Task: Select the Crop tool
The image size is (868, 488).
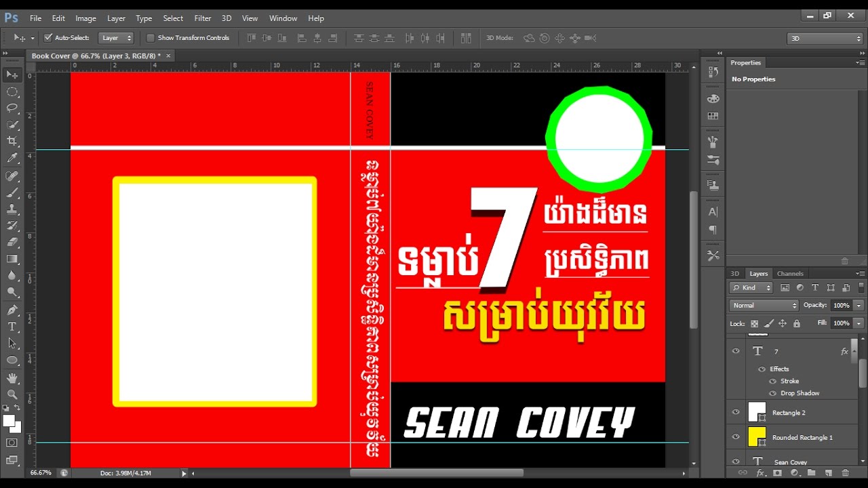Action: 12,141
